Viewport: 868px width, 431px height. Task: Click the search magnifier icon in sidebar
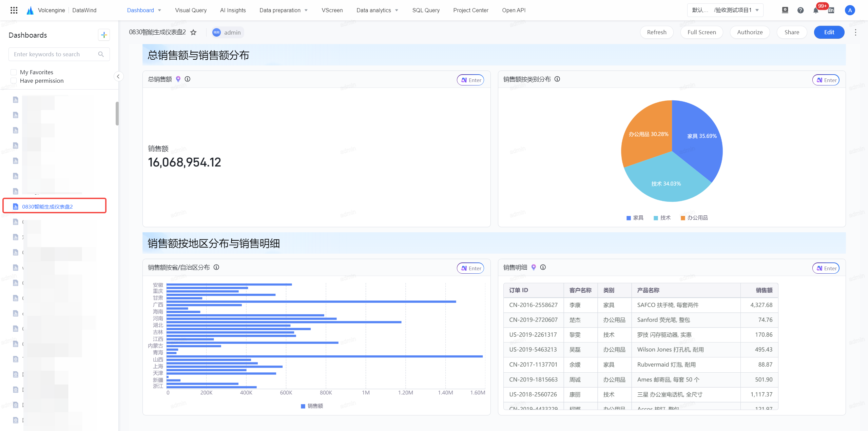pos(101,54)
